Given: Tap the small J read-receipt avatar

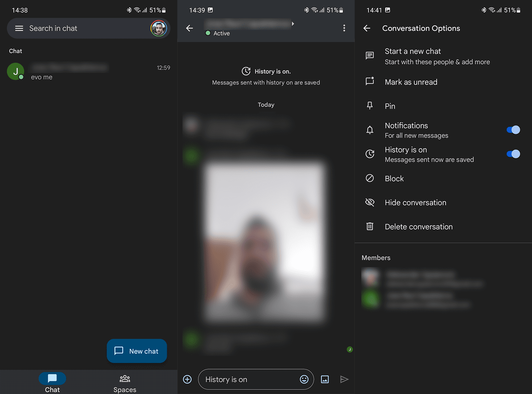Looking at the screenshot, I should click(x=350, y=349).
